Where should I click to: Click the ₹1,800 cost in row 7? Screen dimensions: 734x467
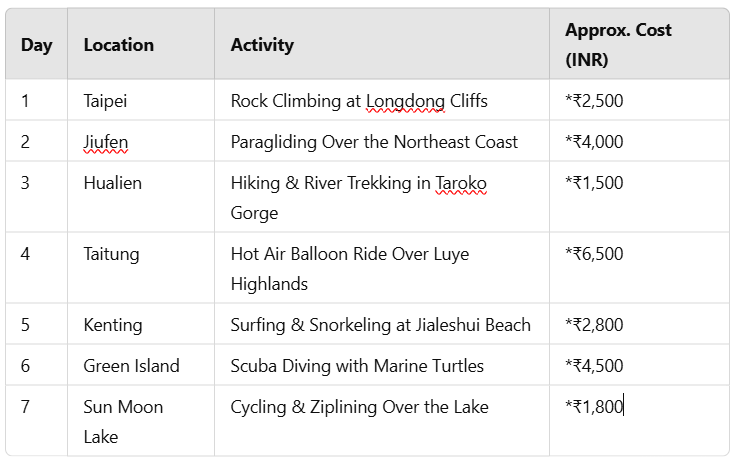(595, 407)
